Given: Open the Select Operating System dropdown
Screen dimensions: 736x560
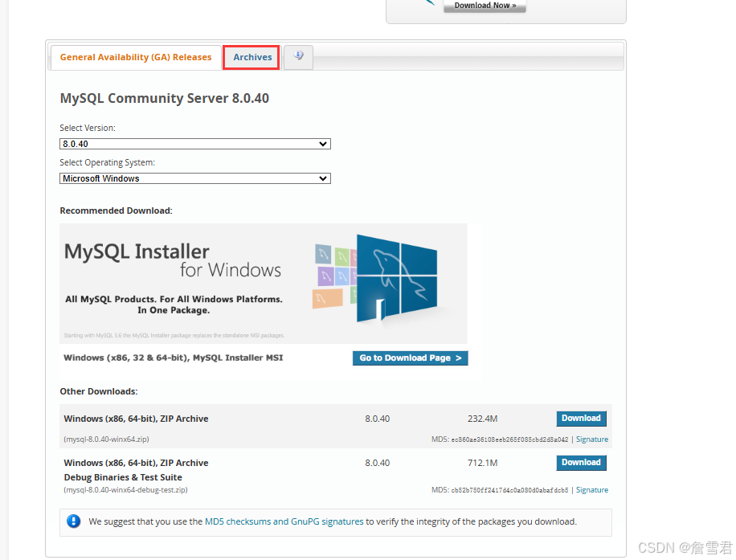Looking at the screenshot, I should (x=195, y=178).
